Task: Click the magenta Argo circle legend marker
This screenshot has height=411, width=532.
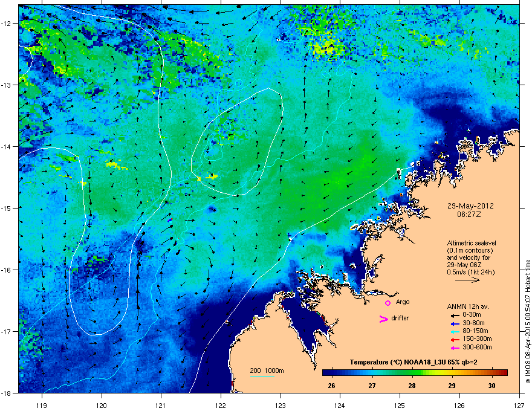Action: point(388,303)
